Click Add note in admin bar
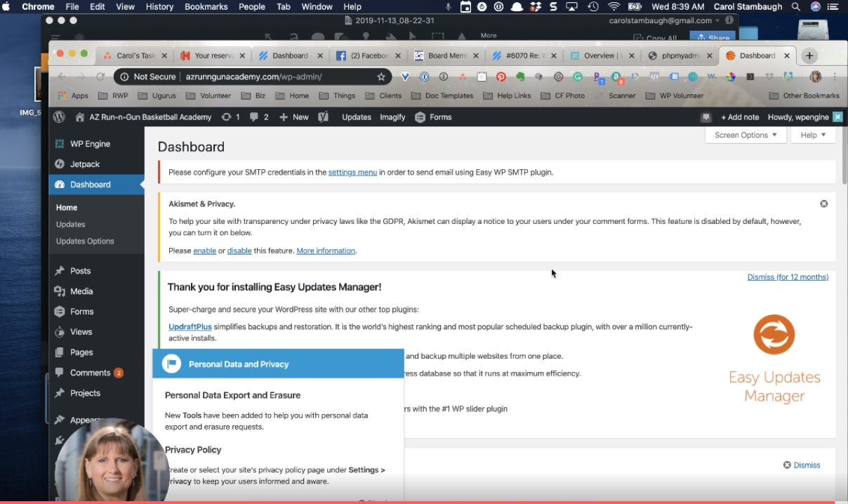The width and height of the screenshot is (848, 504). tap(740, 117)
